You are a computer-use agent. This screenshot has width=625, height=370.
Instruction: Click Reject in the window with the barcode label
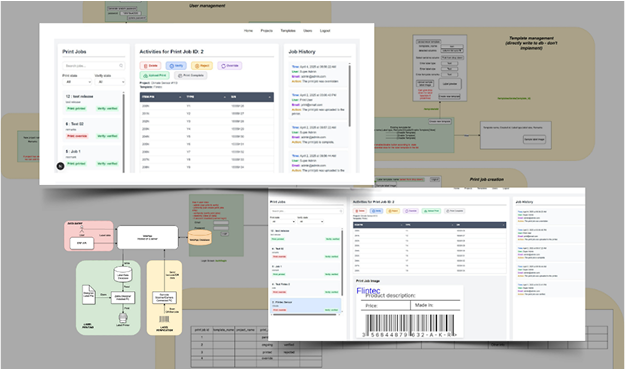click(x=393, y=211)
